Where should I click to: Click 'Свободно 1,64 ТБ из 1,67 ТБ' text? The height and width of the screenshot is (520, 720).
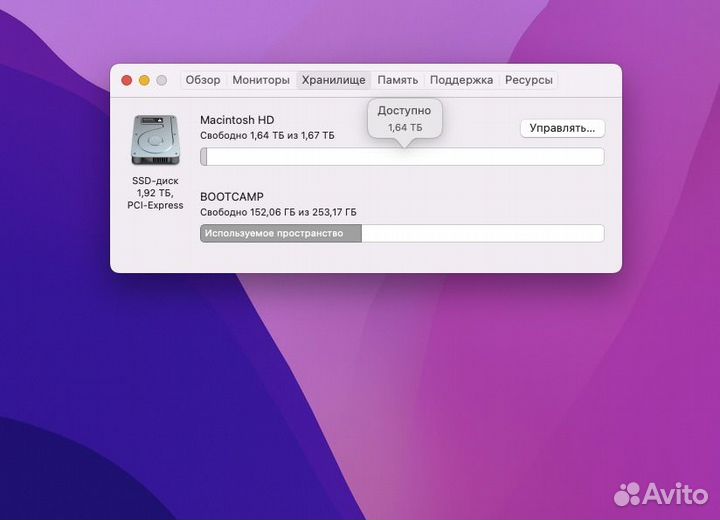tap(267, 136)
